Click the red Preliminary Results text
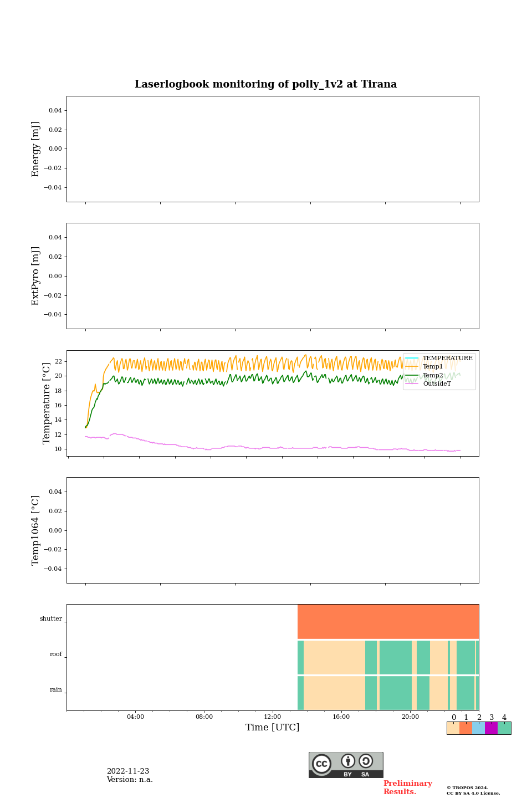The height and width of the screenshot is (798, 532). pyautogui.click(x=408, y=787)
